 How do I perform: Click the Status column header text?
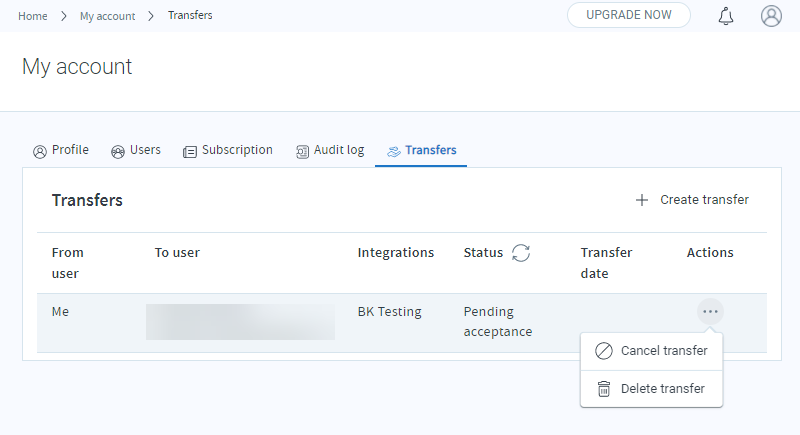pos(483,253)
